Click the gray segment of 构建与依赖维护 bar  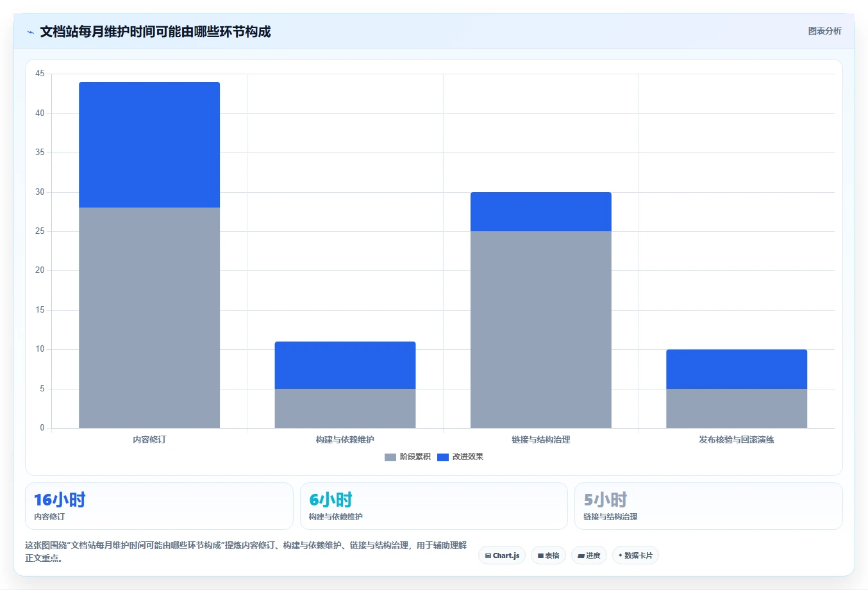(x=345, y=408)
